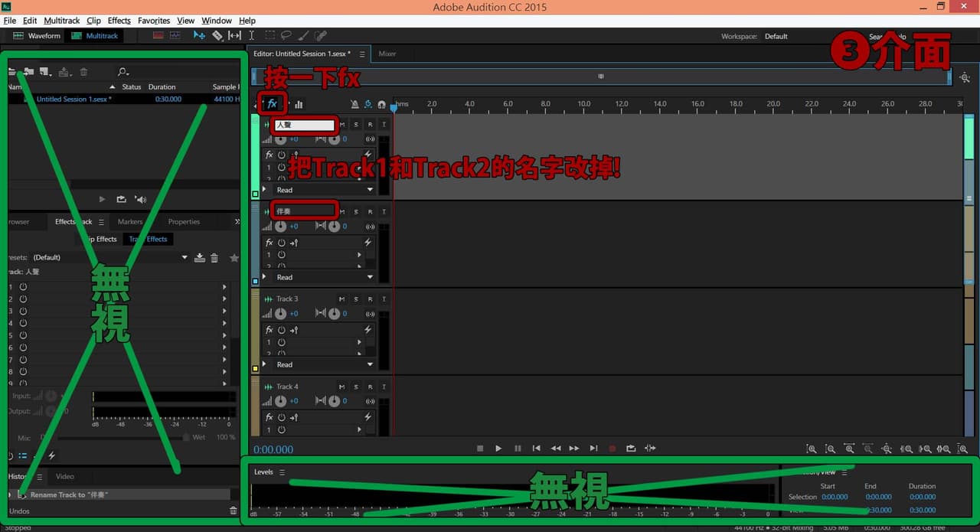Open effect slot 1 menu on Track 3
The width and height of the screenshot is (980, 532).
click(359, 342)
